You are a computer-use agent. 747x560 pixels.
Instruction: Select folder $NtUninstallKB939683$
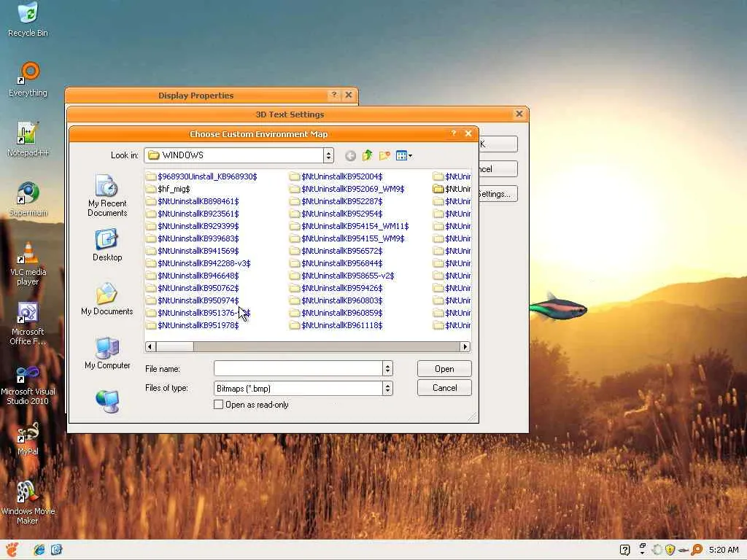click(193, 238)
